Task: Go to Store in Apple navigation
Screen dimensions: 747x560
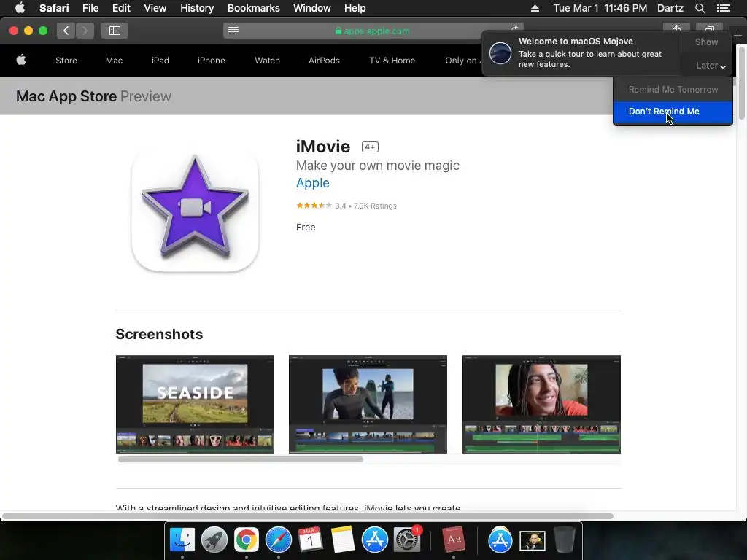Action: [x=66, y=61]
